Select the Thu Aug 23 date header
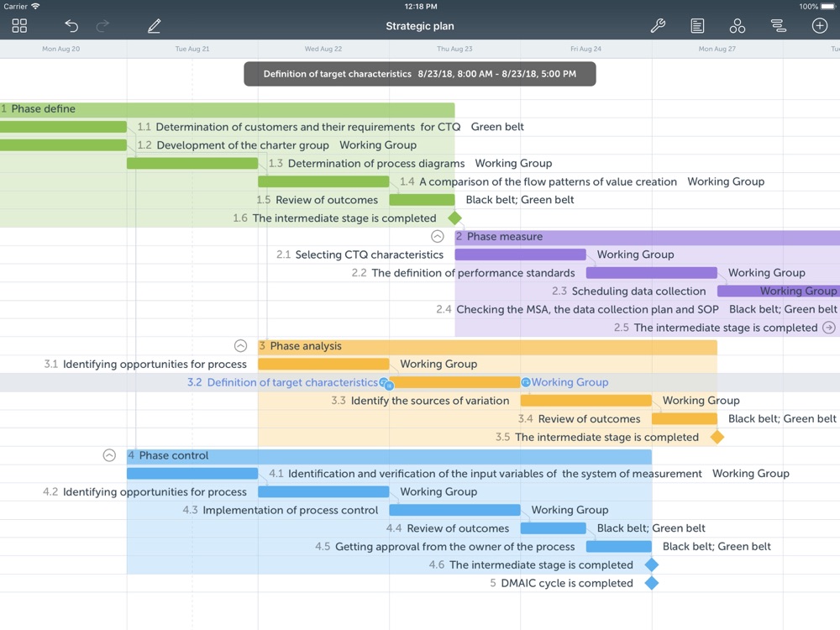840x630 pixels. coord(454,49)
